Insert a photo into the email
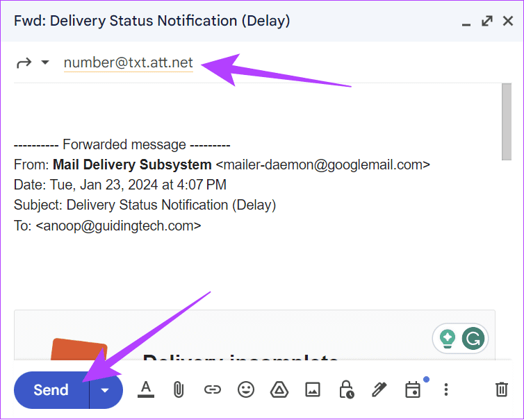Image resolution: width=524 pixels, height=420 pixels. click(x=312, y=390)
